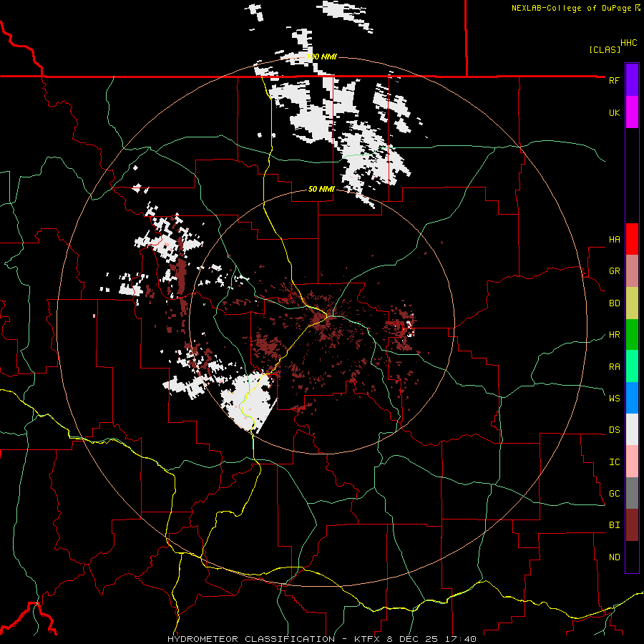The image size is (644, 644).
Task: Select the BD yellow legend block
Action: (x=632, y=303)
